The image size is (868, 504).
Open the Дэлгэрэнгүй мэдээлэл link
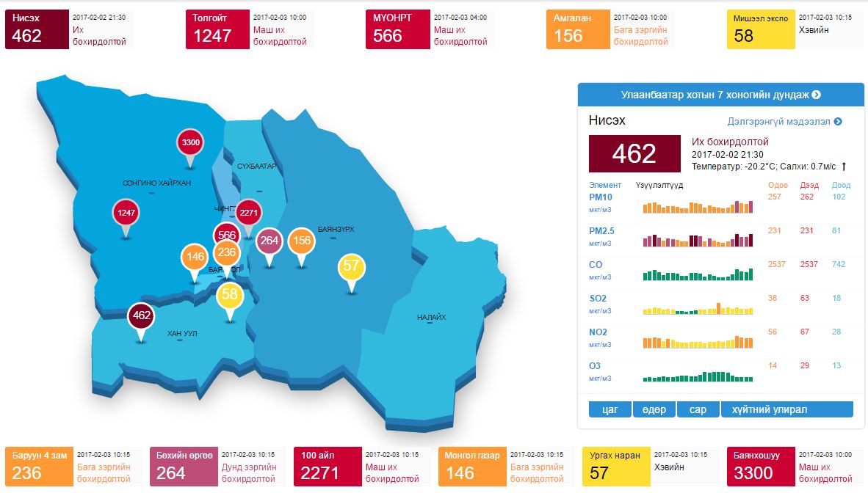[x=784, y=122]
